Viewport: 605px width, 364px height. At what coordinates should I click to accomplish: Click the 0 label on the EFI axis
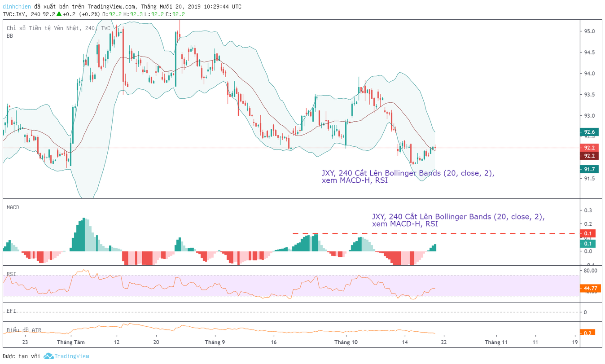(585, 312)
